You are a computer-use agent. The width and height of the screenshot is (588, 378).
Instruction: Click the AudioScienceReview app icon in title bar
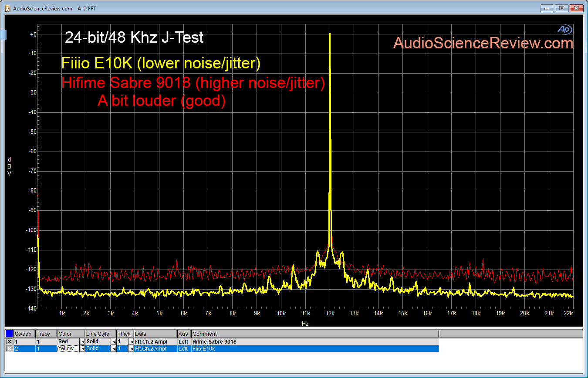pos(7,8)
